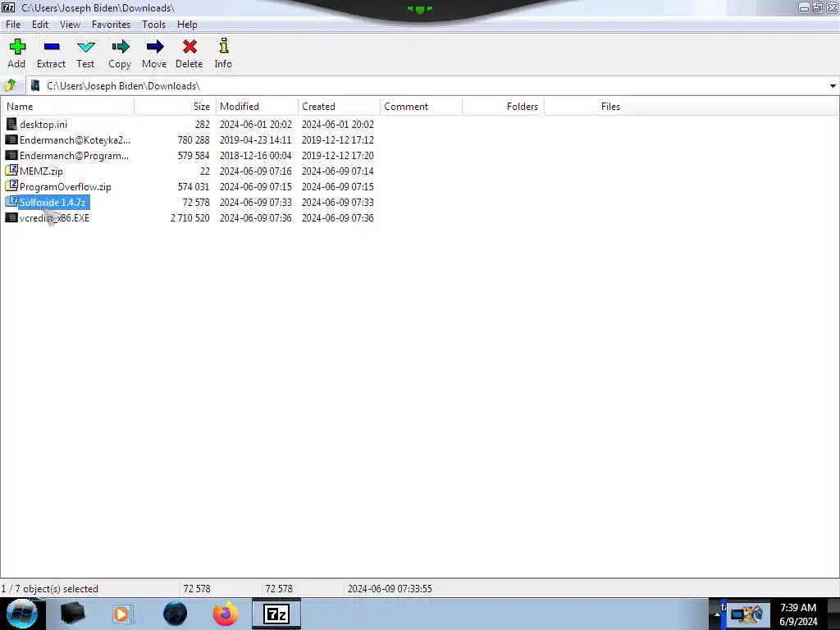Open the View menu
Viewport: 840px width, 630px height.
[x=71, y=25]
